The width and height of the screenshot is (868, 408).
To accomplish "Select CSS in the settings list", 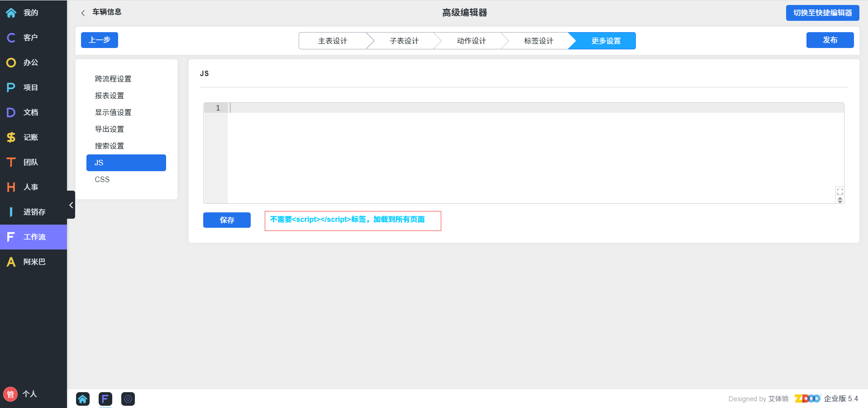I will [x=102, y=179].
